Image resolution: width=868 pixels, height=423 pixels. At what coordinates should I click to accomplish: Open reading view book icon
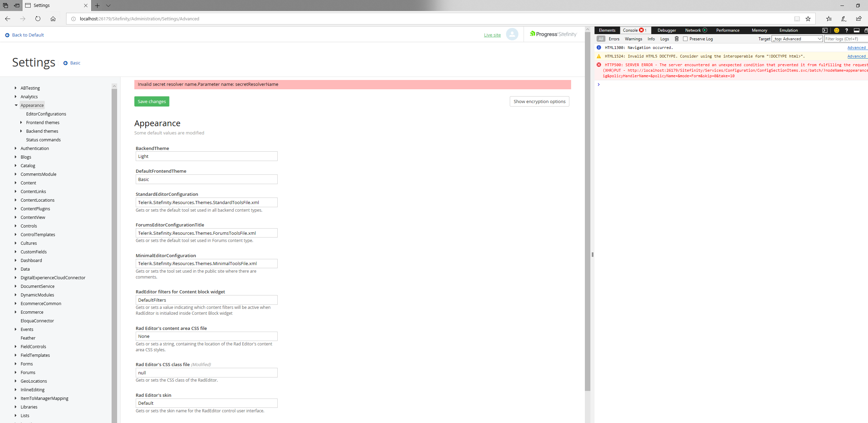(x=797, y=19)
